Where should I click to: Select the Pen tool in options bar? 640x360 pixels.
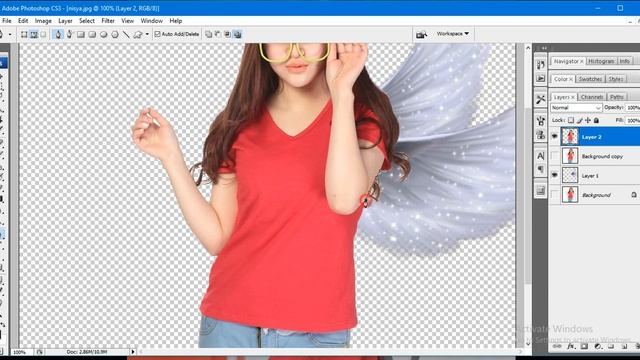(x=58, y=35)
